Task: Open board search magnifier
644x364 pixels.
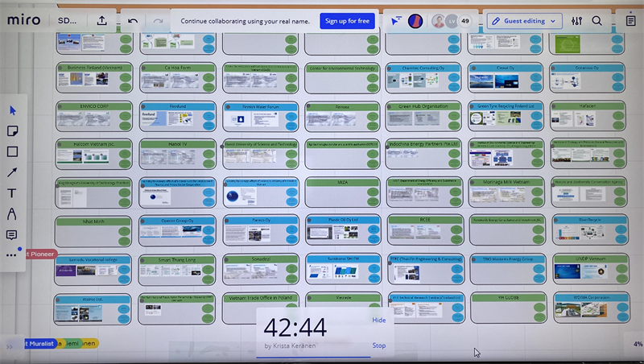Action: click(597, 21)
